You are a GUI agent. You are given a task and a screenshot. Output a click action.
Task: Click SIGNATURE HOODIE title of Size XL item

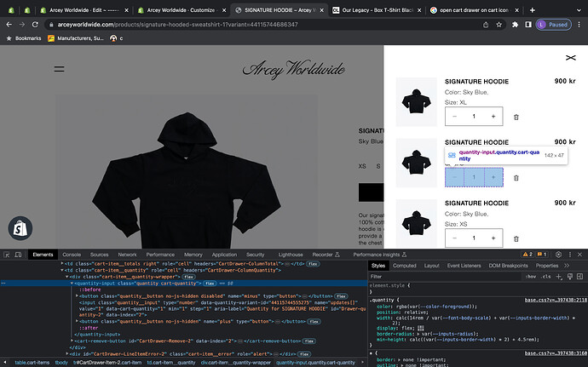point(476,82)
